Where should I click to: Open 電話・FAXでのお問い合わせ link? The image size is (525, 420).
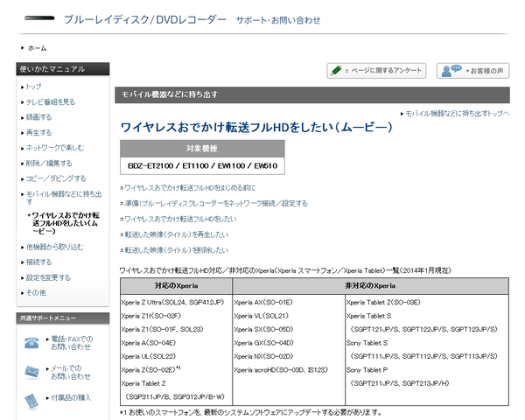click(72, 343)
